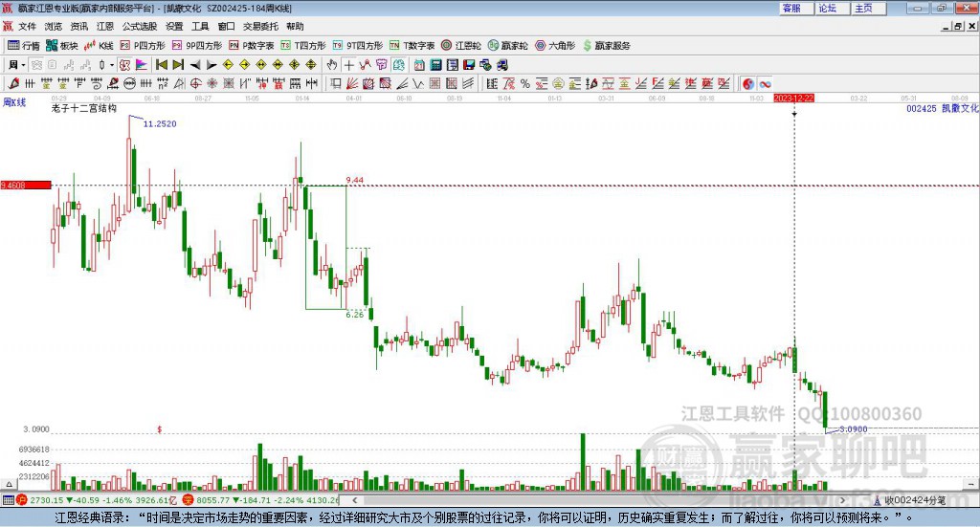This screenshot has width=980, height=527.
Task: Open the calculator icon
Action: click(x=436, y=65)
